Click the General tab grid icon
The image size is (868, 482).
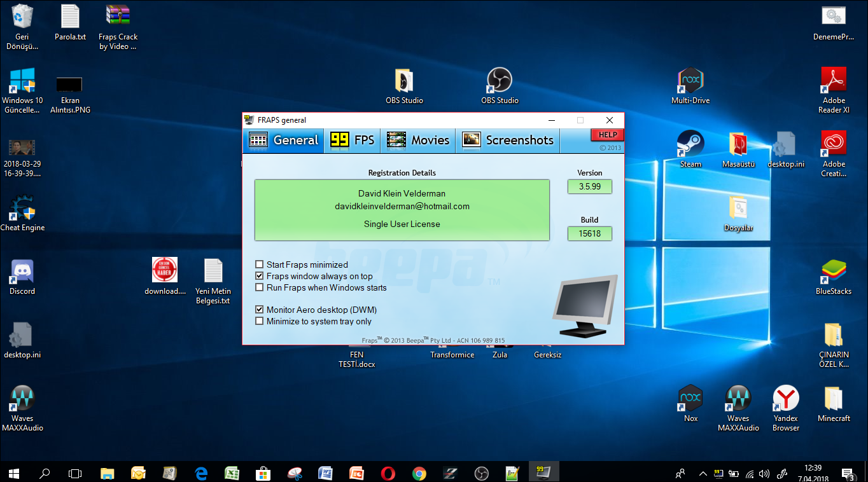pyautogui.click(x=258, y=140)
